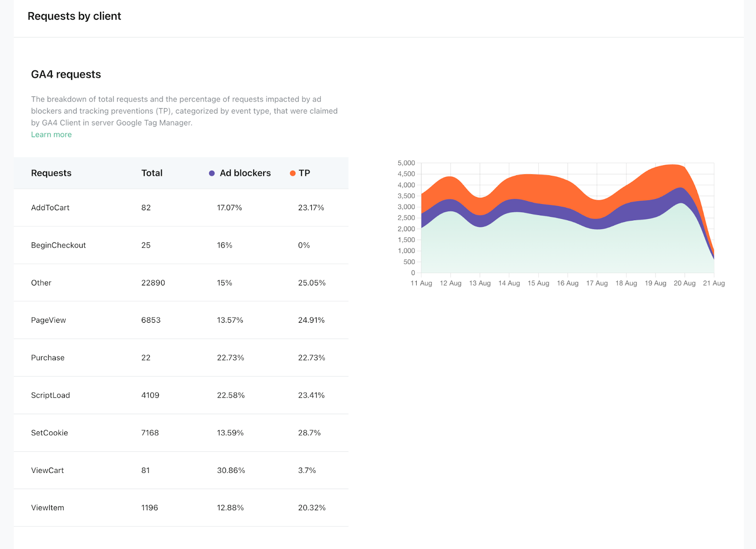Sort the table by the Total column
The height and width of the screenshot is (549, 756).
click(152, 173)
